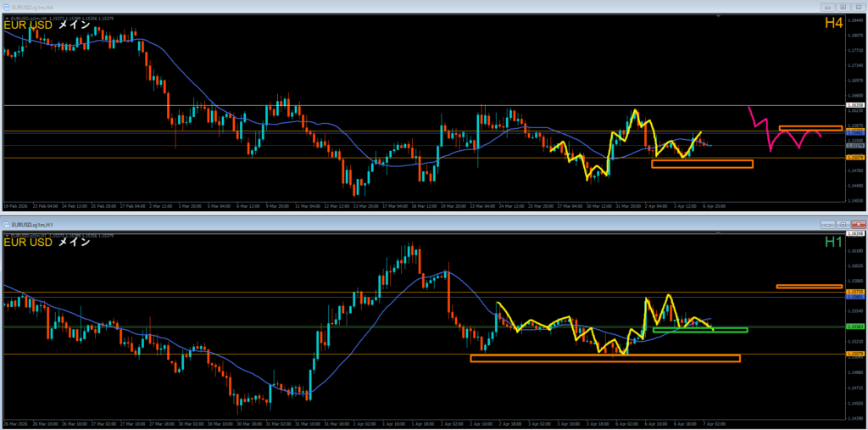Screen dimensions: 868x430
Task: Click the orange 1.15079 price label on H4 scale
Action: click(854, 158)
